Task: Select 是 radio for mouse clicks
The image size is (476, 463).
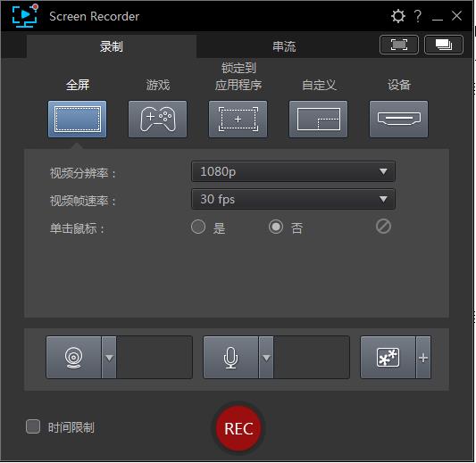Action: (198, 227)
